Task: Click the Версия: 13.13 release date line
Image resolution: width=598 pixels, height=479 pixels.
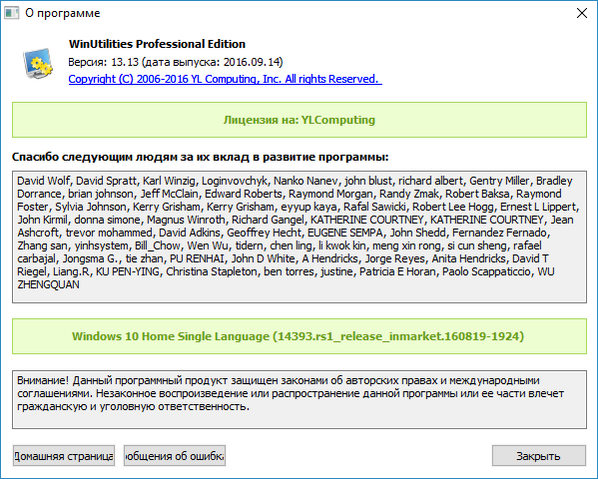Action: 175,62
